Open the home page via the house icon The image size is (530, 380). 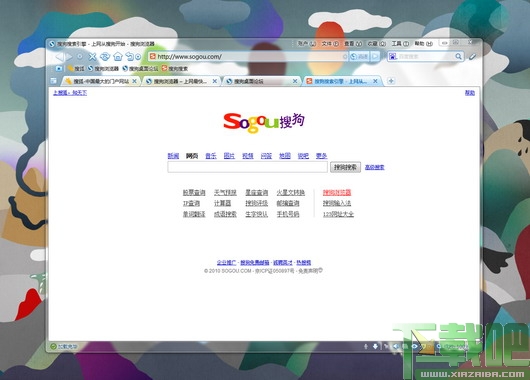click(118, 56)
